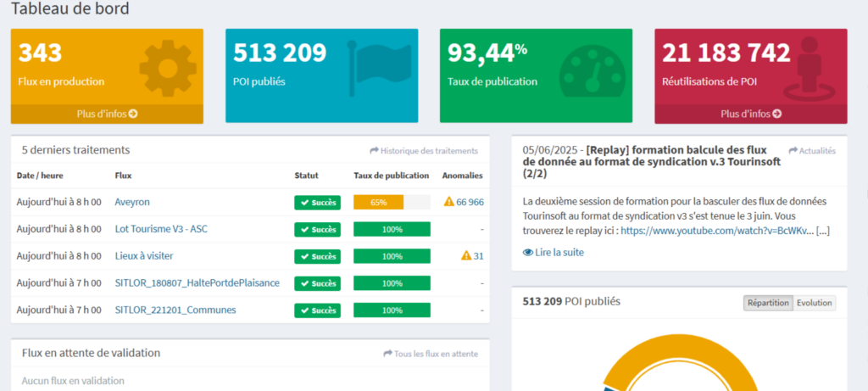
Task: Click the warning triangle icon in Aveyron row
Action: (x=448, y=202)
